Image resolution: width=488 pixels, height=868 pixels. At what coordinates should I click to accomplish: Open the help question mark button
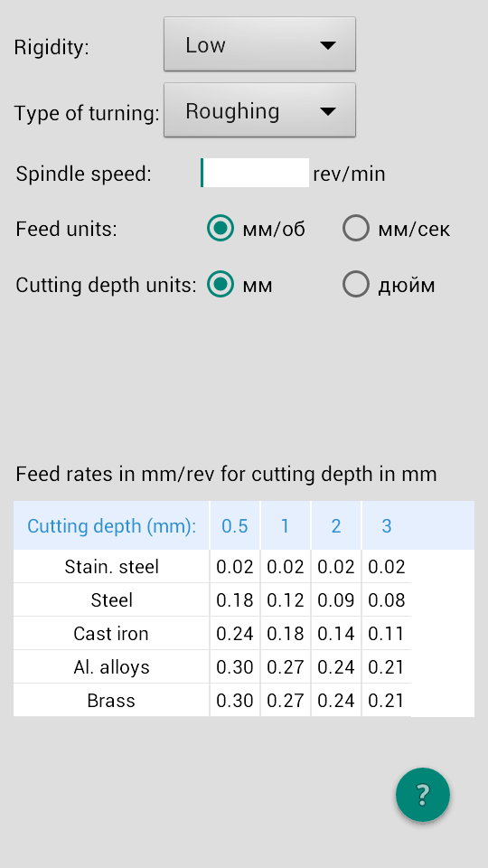[423, 795]
